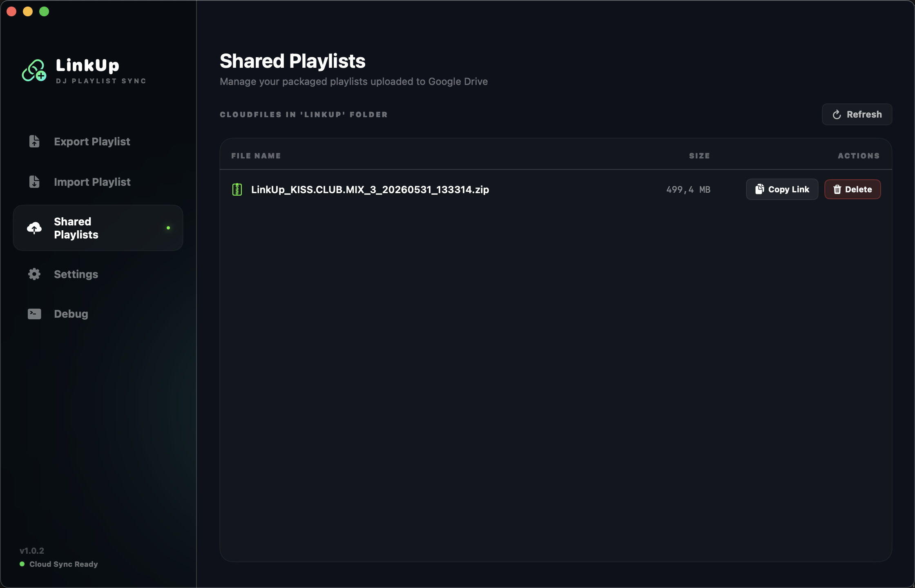
Task: Click the copy icon in Copy Link button
Action: tap(759, 189)
